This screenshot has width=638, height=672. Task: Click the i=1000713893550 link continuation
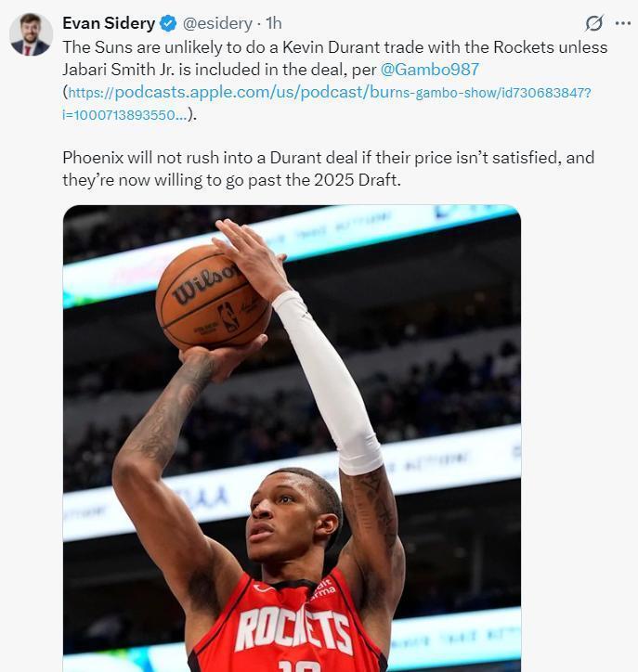(125, 115)
